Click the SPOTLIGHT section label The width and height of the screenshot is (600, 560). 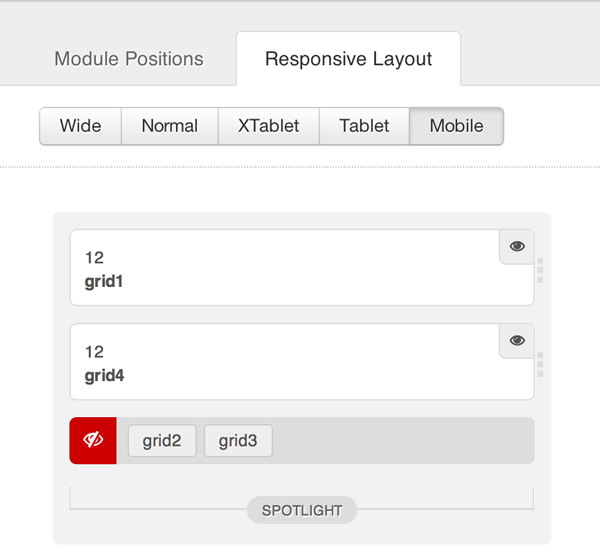click(302, 510)
